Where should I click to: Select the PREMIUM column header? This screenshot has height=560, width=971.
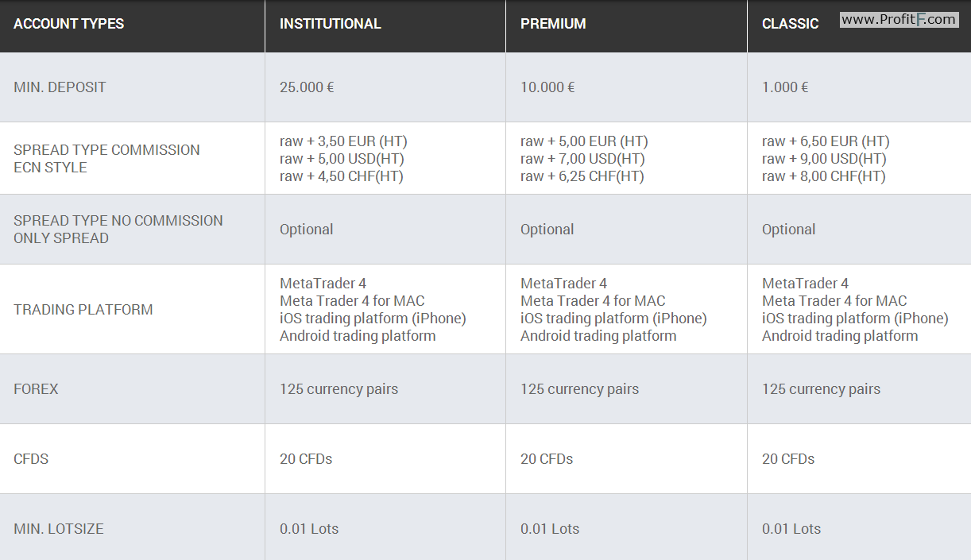553,24
